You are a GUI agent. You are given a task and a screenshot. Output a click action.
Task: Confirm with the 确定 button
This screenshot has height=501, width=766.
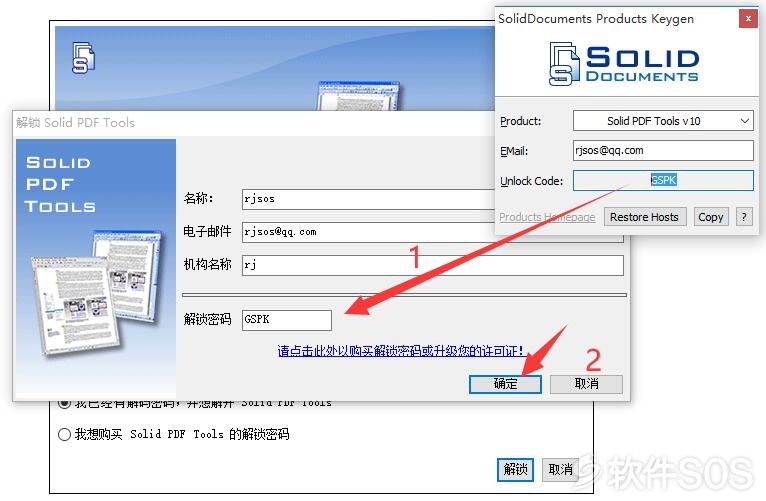[505, 384]
